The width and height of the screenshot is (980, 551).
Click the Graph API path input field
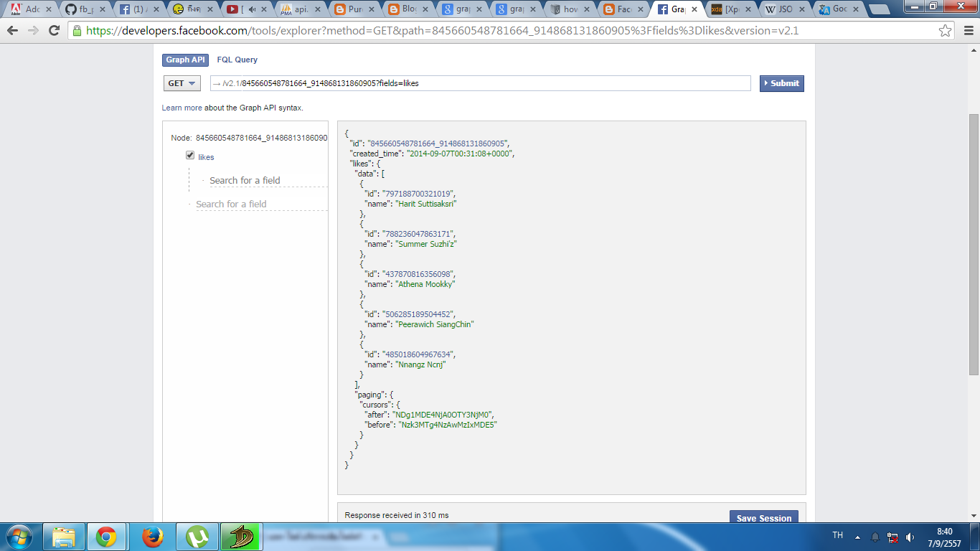click(x=480, y=83)
